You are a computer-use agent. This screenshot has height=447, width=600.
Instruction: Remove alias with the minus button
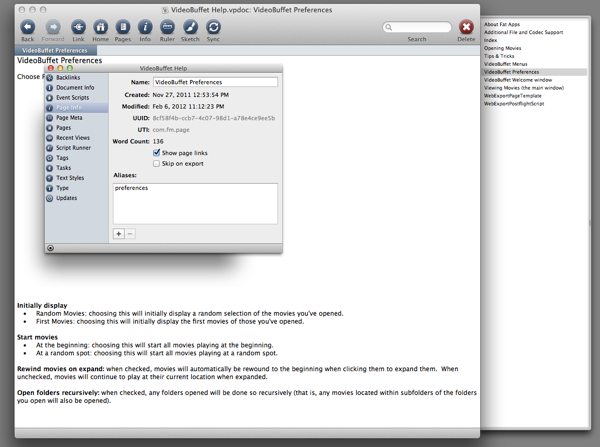[x=130, y=234]
